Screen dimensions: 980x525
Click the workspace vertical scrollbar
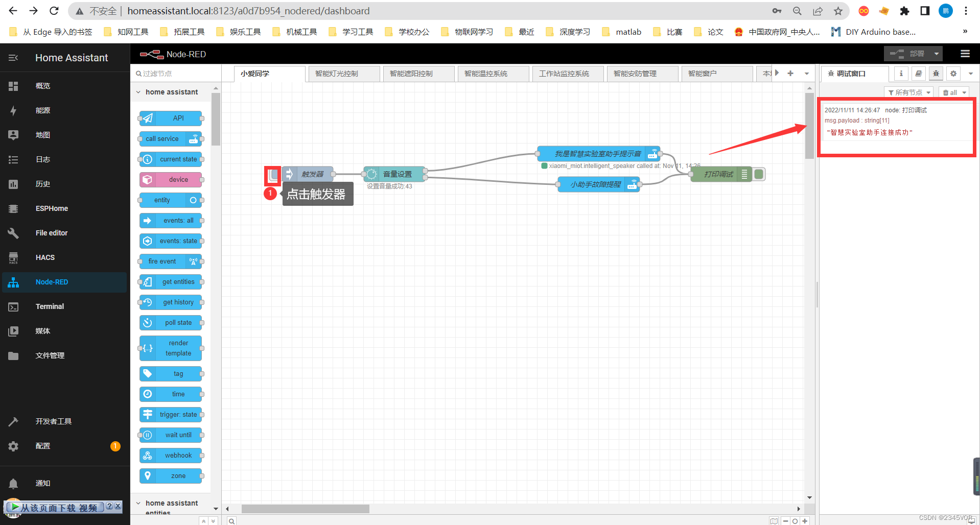point(809,126)
